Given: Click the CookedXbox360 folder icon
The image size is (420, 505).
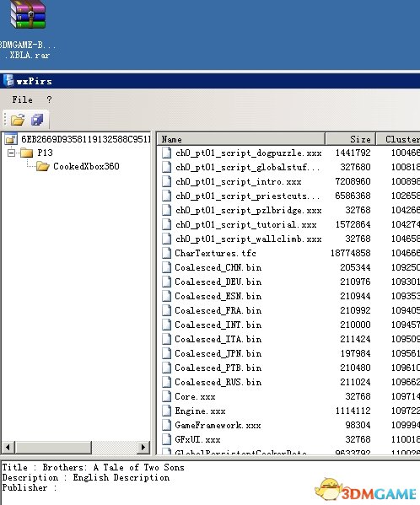Looking at the screenshot, I should (x=42, y=166).
